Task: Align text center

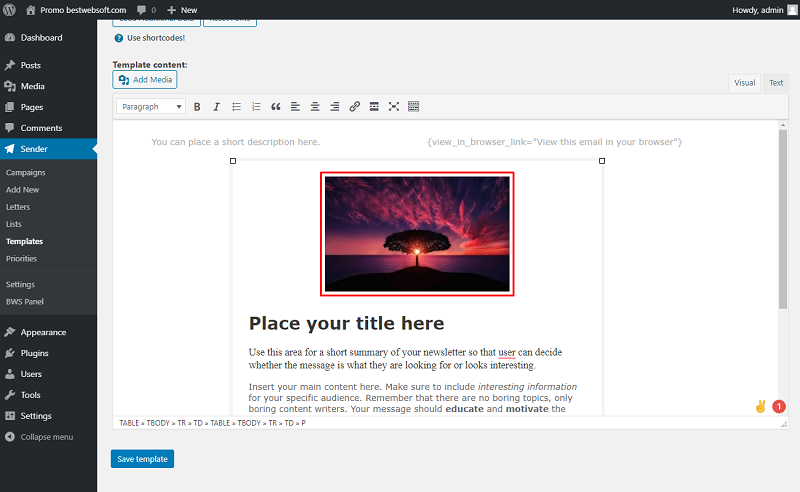Action: point(315,107)
